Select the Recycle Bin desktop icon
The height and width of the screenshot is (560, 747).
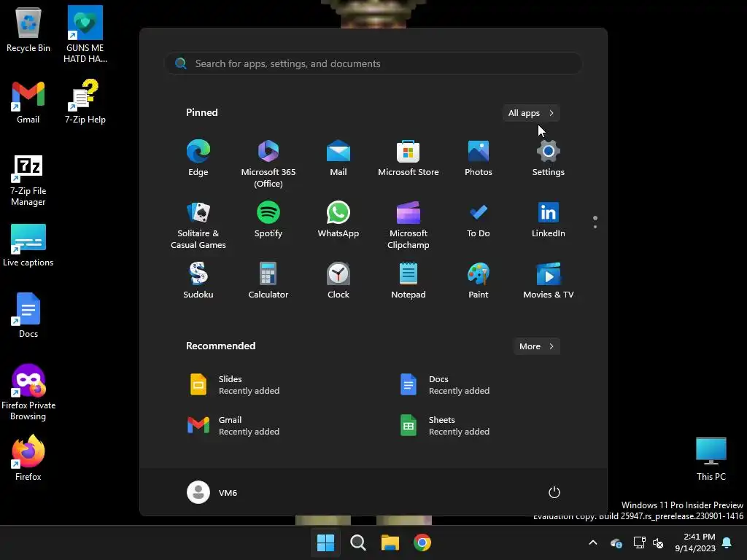pos(28,29)
